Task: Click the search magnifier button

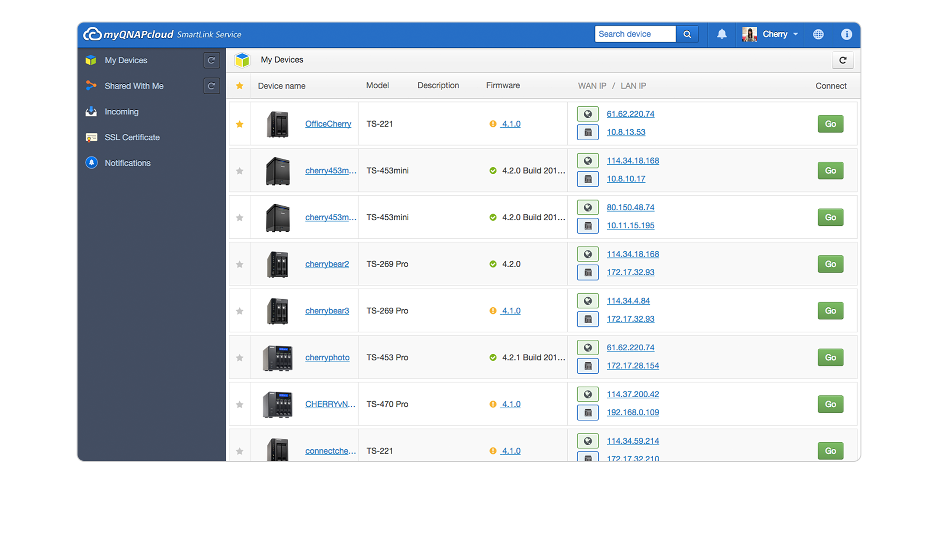Action: (x=687, y=34)
